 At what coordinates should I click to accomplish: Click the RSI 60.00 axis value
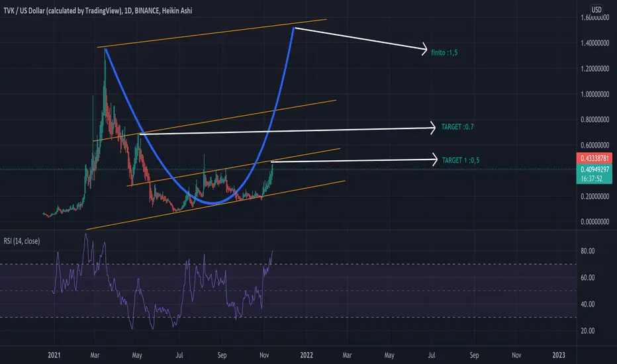[587, 277]
